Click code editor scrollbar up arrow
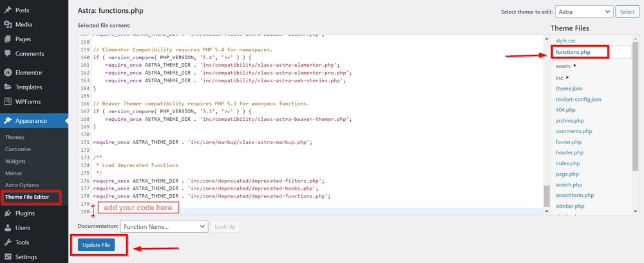Screen dimensions: 644x263 coord(546,39)
